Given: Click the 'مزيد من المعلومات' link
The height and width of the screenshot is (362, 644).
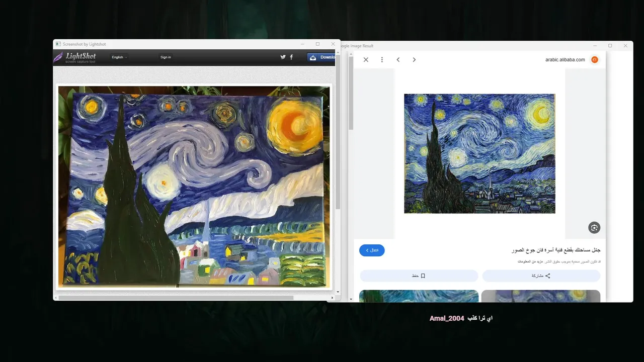Looking at the screenshot, I should pyautogui.click(x=531, y=261).
